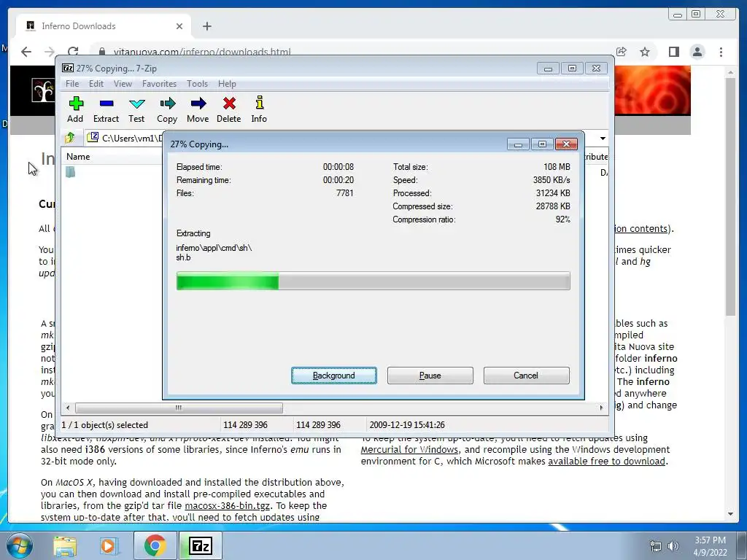This screenshot has height=560, width=747.
Task: Click the Move toolbar icon
Action: click(198, 109)
